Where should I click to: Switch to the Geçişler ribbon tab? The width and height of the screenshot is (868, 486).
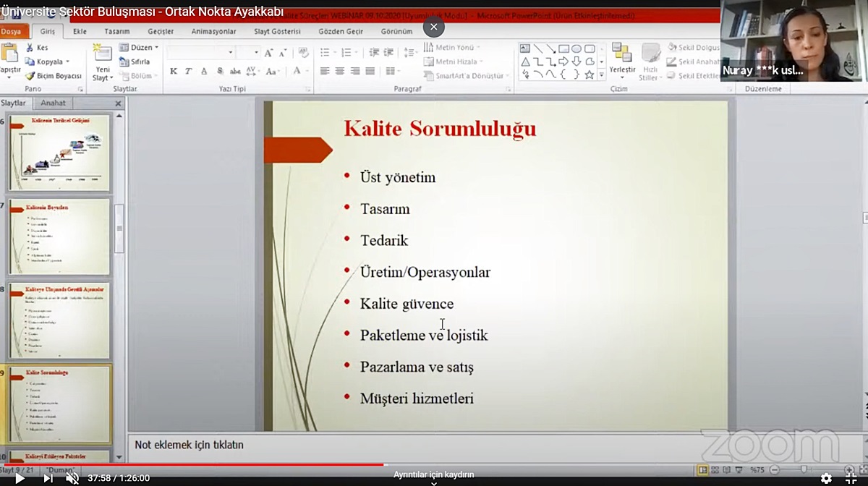[x=161, y=32]
